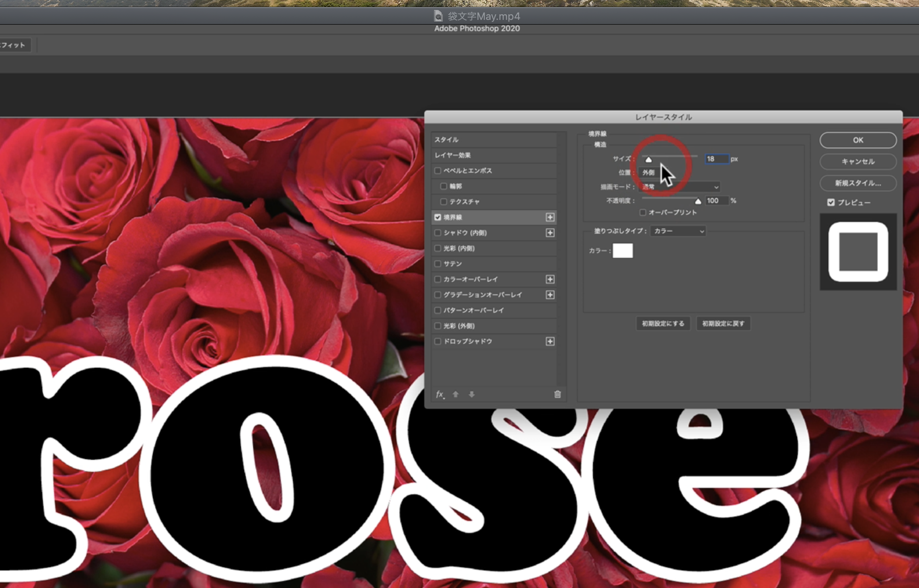Click the サイズ slider handle
This screenshot has width=919, height=588.
point(648,160)
